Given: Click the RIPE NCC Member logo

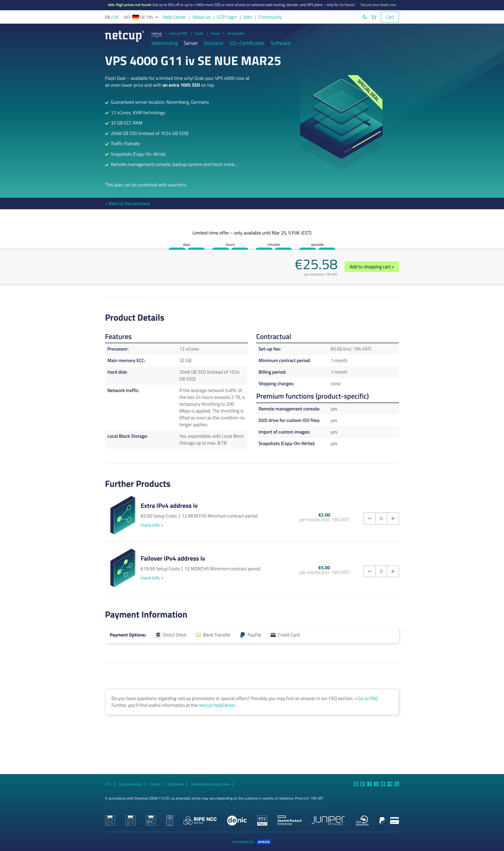Looking at the screenshot, I should [200, 821].
